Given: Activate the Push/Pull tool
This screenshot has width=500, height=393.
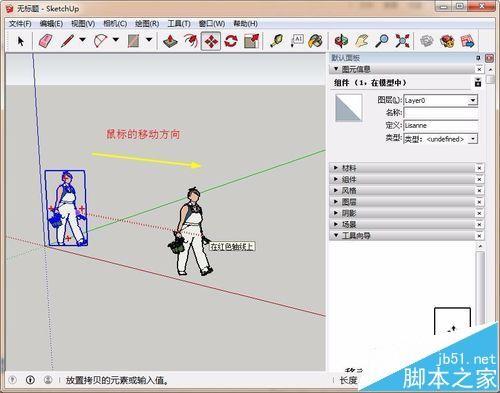Looking at the screenshot, I should point(170,41).
